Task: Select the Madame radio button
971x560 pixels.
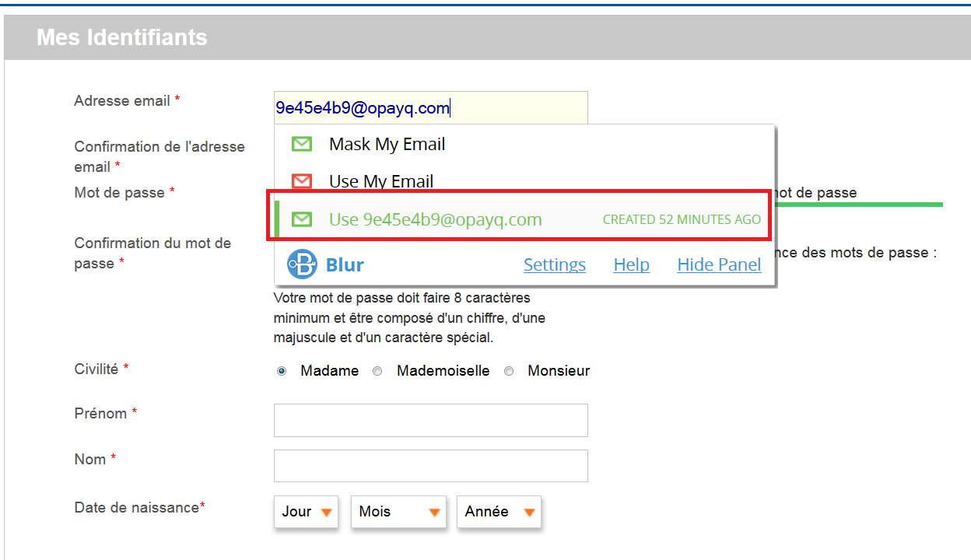Action: pos(282,371)
